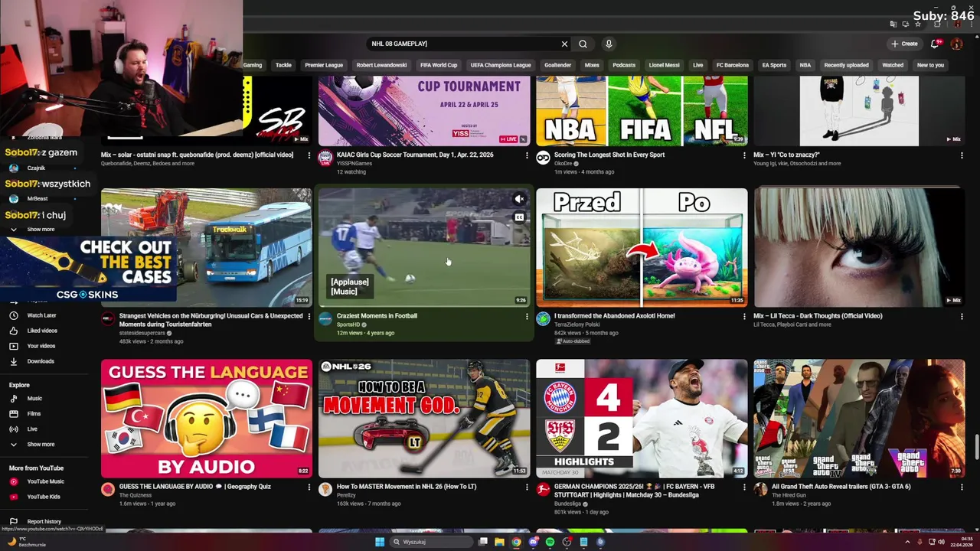Open more options for Craziest Moments in Football
Image resolution: width=980 pixels, height=551 pixels.
[527, 316]
